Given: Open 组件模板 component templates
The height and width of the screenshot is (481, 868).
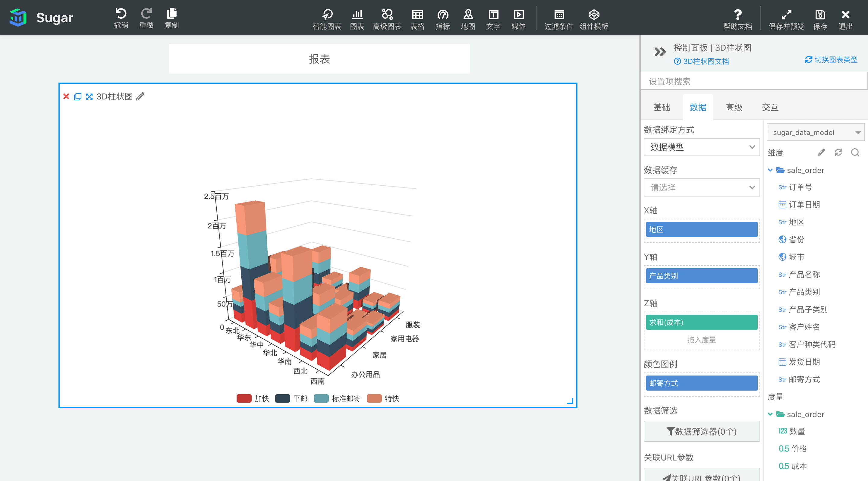Looking at the screenshot, I should (x=594, y=19).
